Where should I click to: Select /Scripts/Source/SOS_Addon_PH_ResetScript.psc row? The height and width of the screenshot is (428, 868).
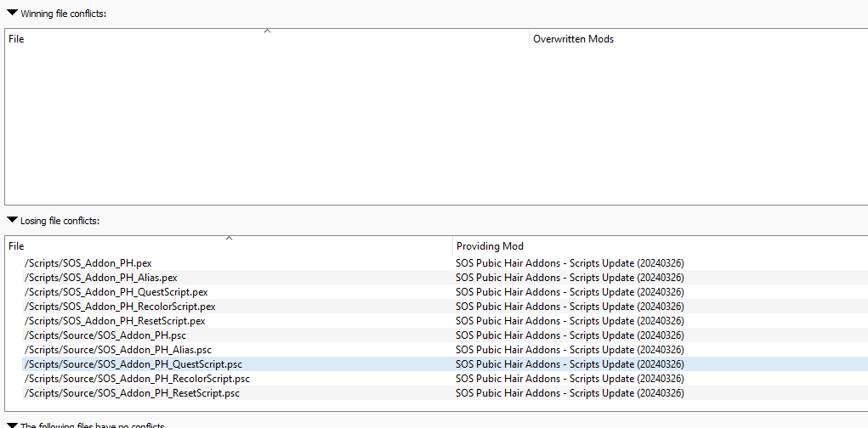pos(132,393)
